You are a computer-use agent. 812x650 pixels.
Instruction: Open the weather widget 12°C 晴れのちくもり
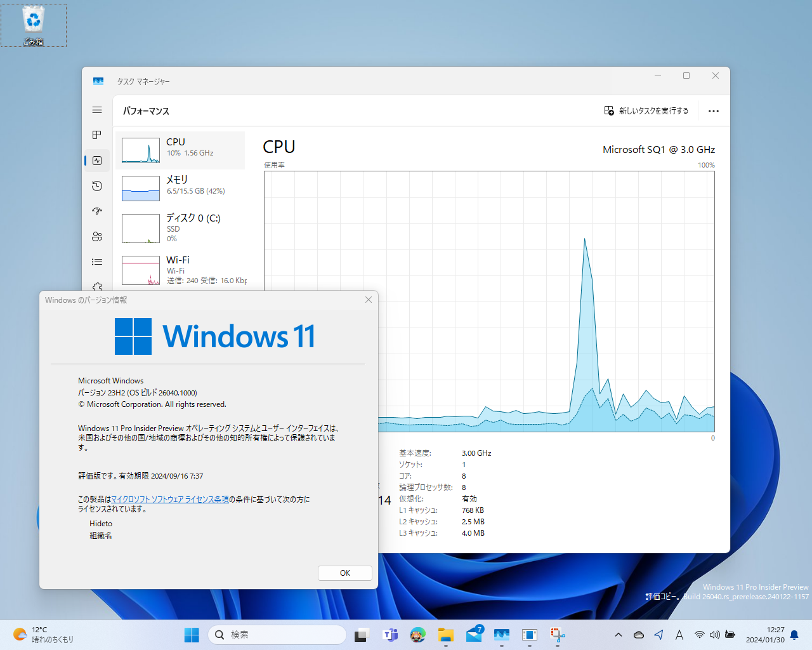click(43, 635)
